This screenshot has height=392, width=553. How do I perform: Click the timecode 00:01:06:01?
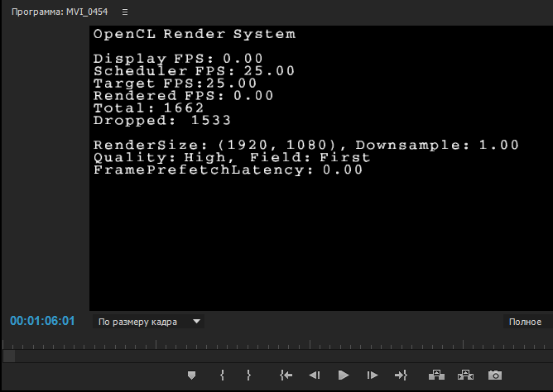[x=42, y=321]
